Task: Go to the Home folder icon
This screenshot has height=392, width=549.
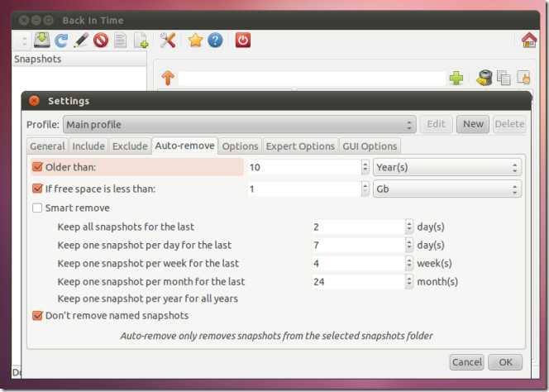Action: (529, 41)
